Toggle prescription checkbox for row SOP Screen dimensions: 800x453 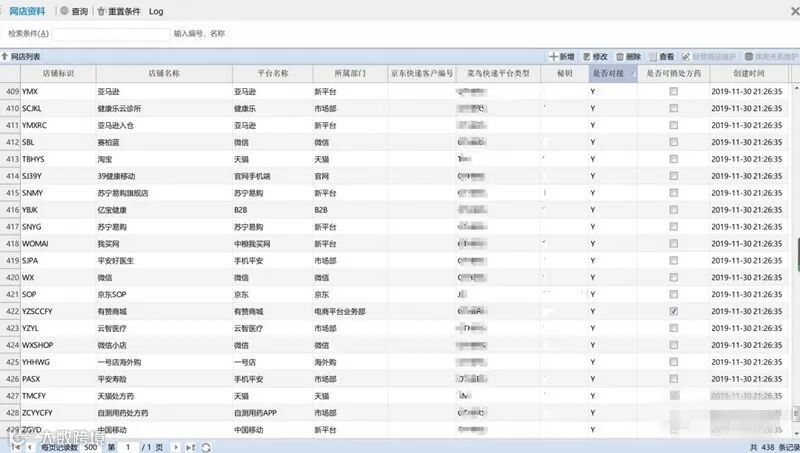tap(673, 294)
